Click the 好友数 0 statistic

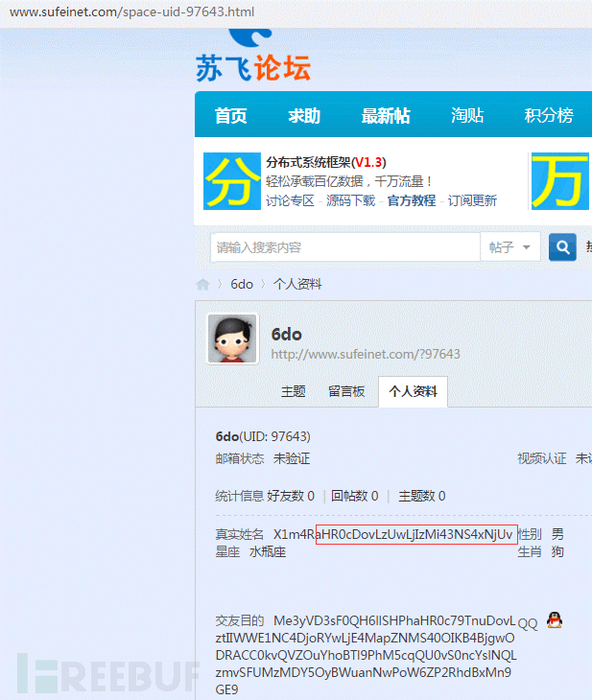point(291,496)
